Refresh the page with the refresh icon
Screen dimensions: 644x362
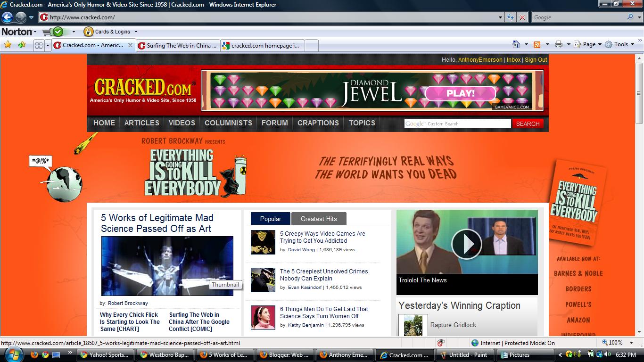point(511,17)
